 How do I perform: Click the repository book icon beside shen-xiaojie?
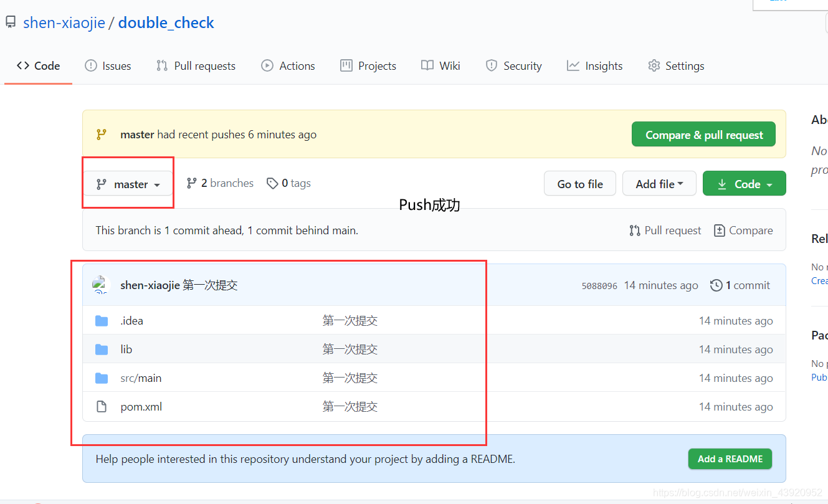click(x=11, y=23)
